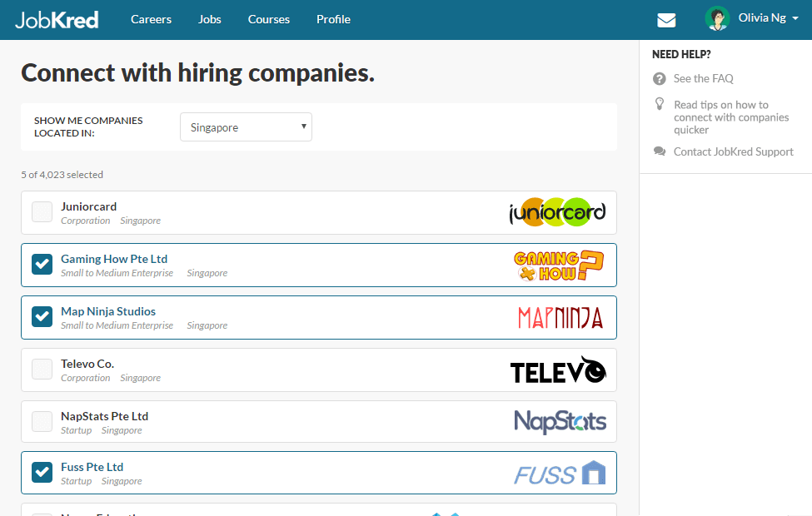Uncheck the Map Ninja Studios checkbox
The width and height of the screenshot is (812, 516).
coord(42,317)
